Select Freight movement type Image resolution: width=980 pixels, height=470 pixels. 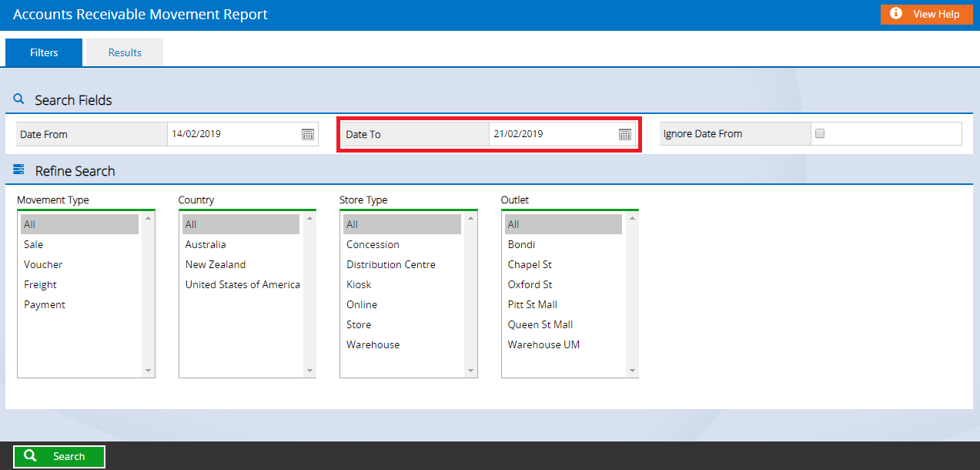pyautogui.click(x=80, y=284)
